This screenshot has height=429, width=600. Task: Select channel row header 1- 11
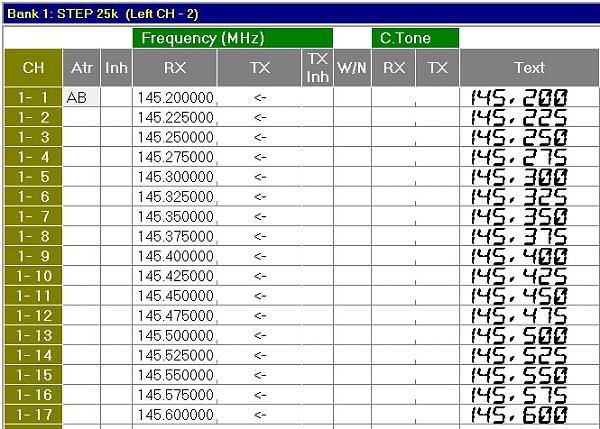33,296
